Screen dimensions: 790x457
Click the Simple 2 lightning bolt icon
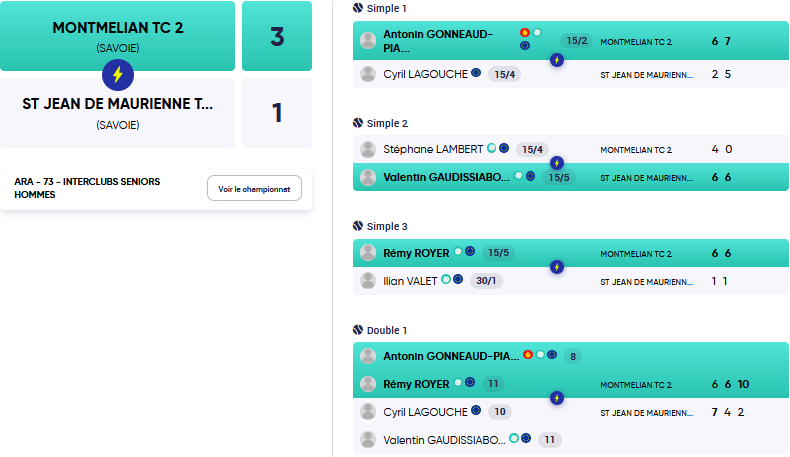tap(557, 163)
